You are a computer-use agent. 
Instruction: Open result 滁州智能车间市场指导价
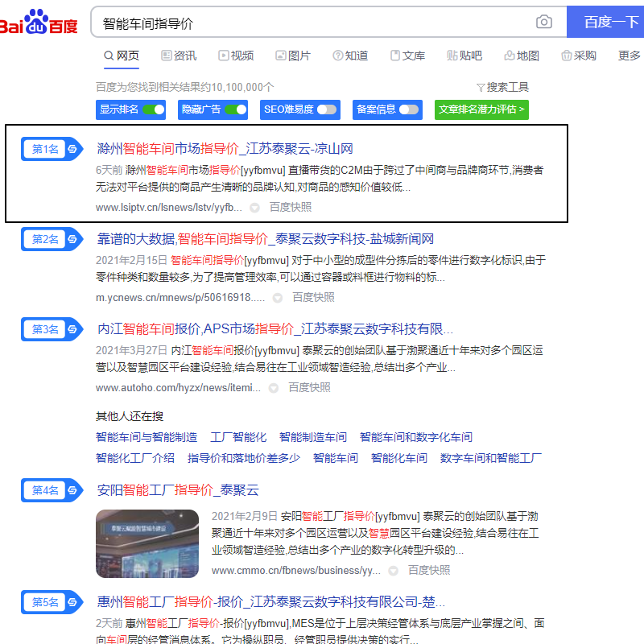[x=225, y=149]
